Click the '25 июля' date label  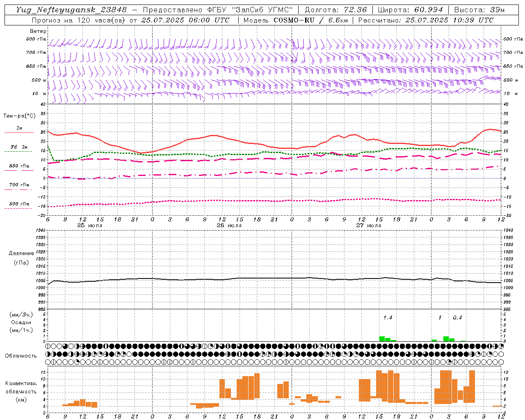tap(89, 226)
